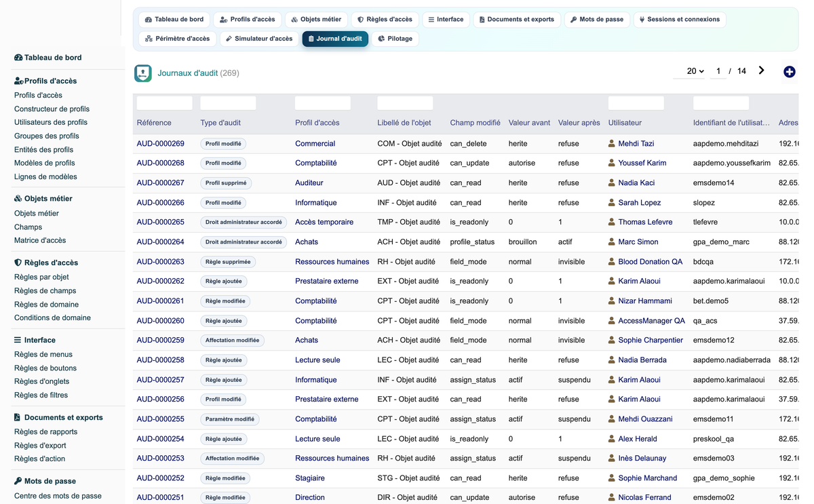Open audit record AUD-0000269
814x504 pixels.
(x=161, y=144)
